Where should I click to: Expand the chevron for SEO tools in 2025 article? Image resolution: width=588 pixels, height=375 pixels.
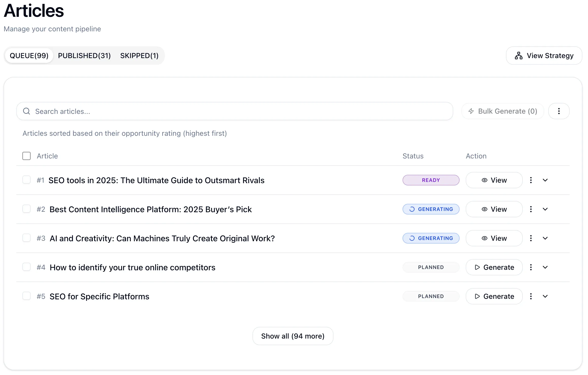pos(545,180)
